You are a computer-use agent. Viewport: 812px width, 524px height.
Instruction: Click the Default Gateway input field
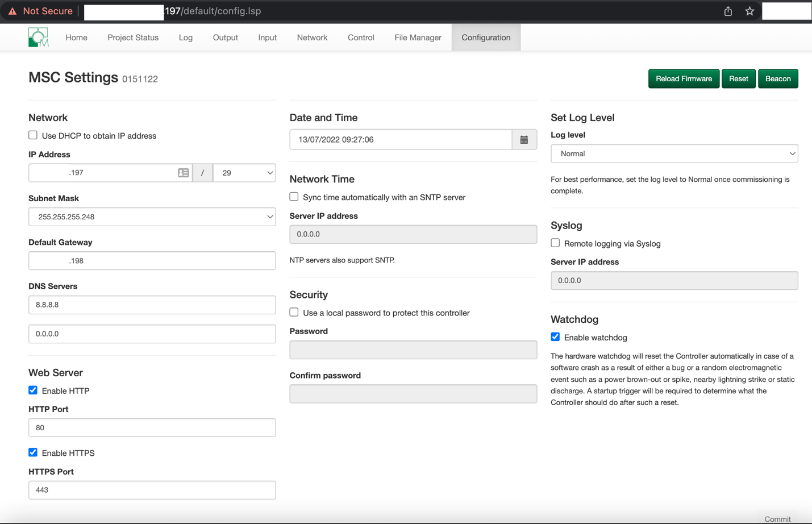pos(152,261)
